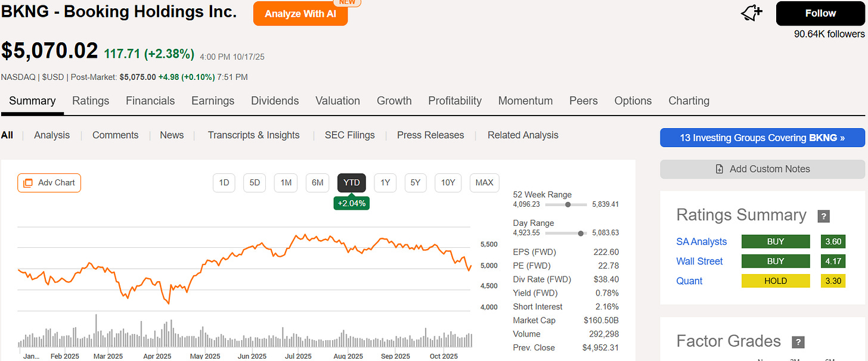Image resolution: width=868 pixels, height=361 pixels.
Task: Click the 3.30 Quant score
Action: point(833,281)
